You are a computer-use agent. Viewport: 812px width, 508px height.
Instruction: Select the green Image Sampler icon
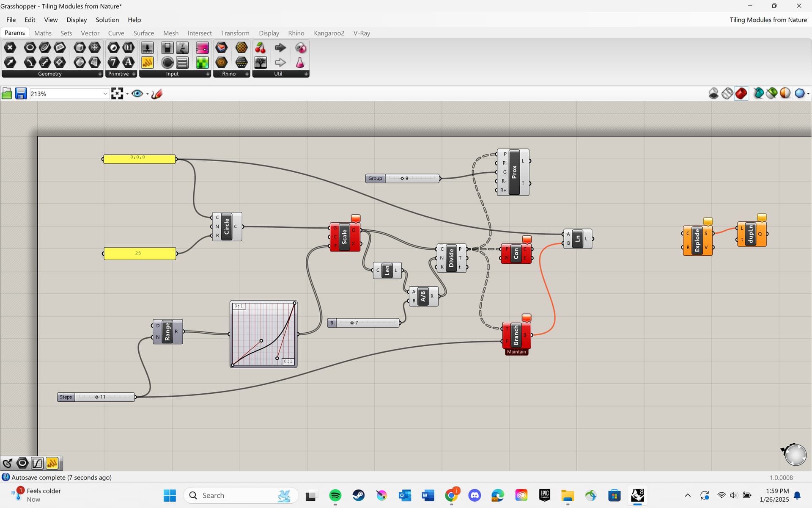click(203, 63)
